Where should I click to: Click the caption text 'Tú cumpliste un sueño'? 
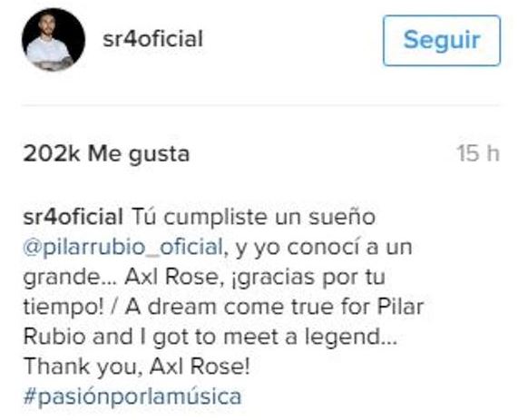253,218
